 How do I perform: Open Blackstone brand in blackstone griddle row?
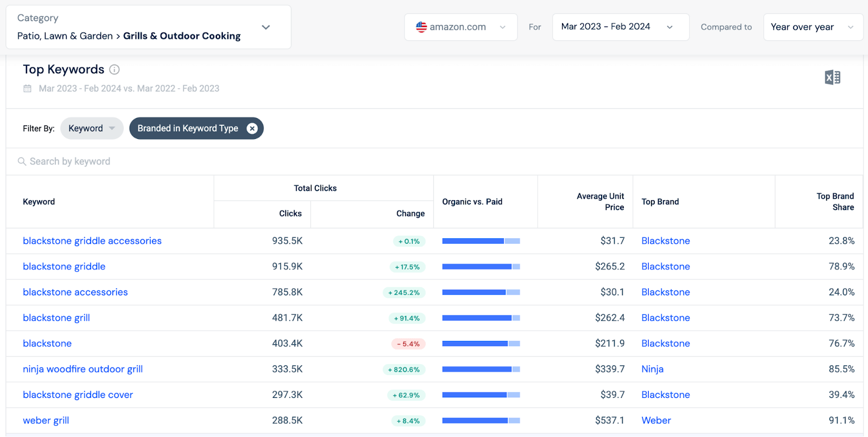point(666,267)
